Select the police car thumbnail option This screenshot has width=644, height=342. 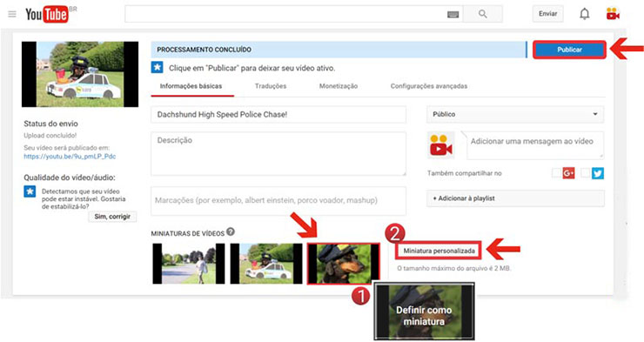[266, 264]
